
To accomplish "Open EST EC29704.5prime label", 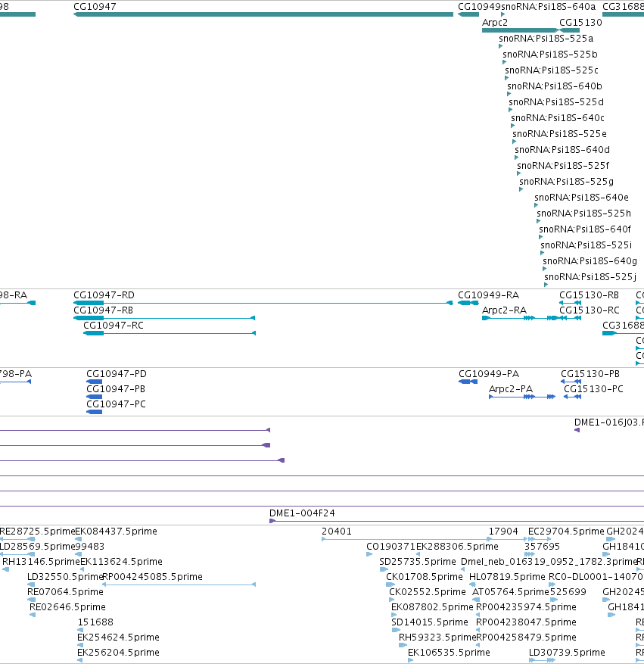I will coord(566,532).
